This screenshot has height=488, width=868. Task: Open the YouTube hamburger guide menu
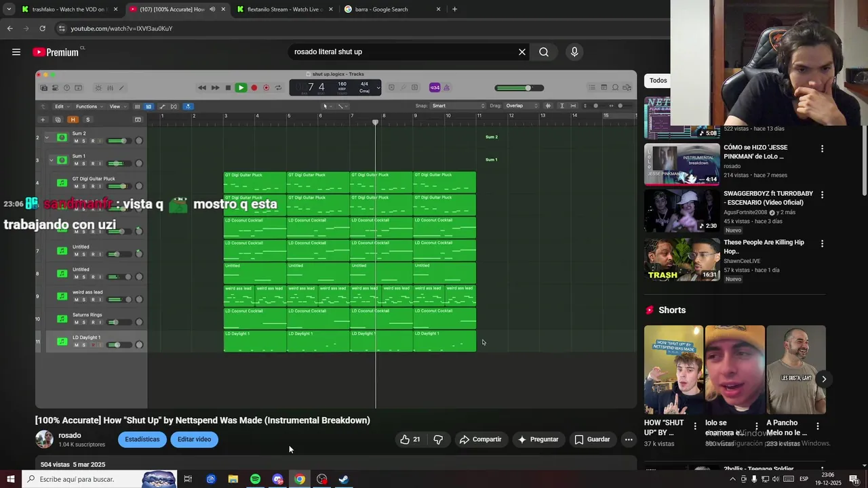coord(16,52)
